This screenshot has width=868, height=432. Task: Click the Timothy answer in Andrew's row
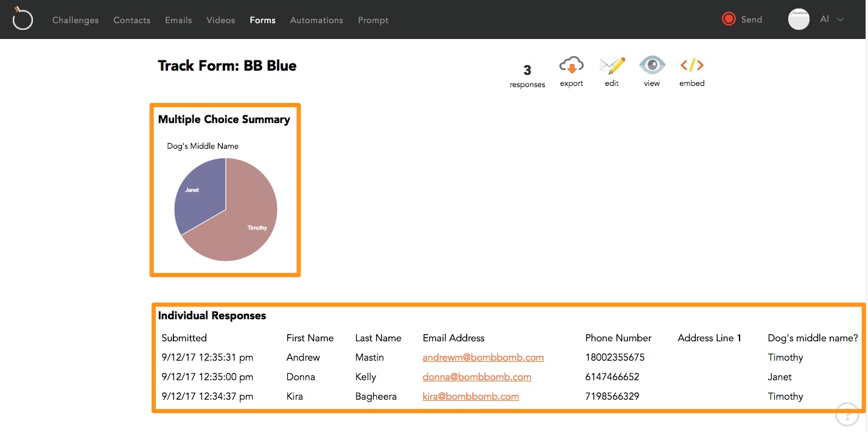785,358
